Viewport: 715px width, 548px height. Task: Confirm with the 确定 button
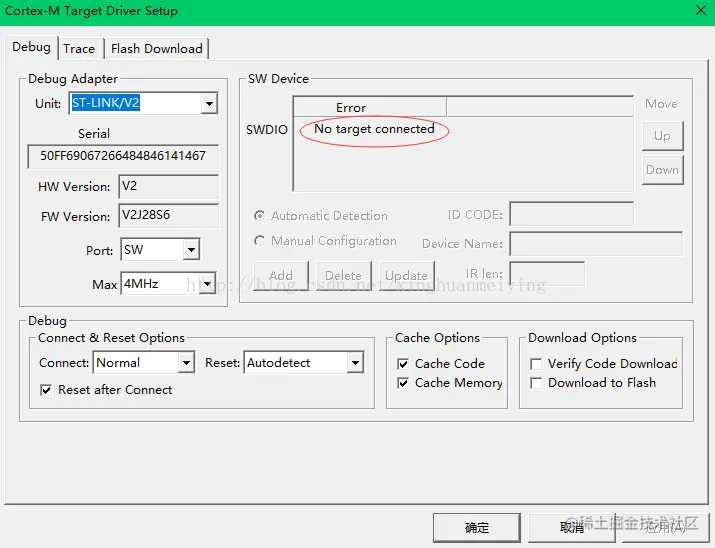(477, 527)
